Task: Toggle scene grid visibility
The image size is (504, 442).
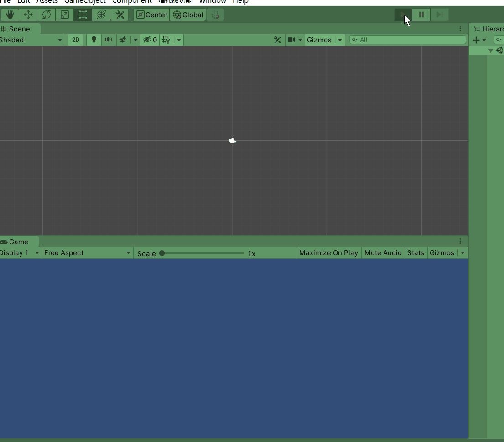Action: point(166,40)
